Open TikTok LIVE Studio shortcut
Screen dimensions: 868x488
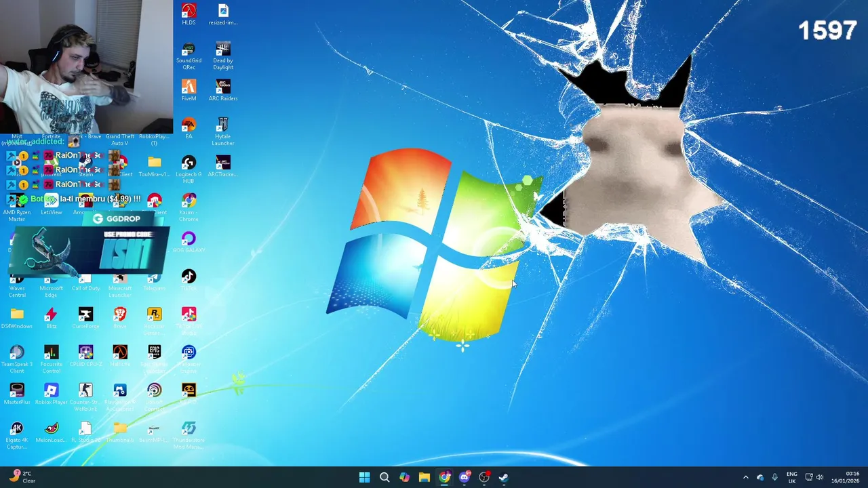point(189,321)
